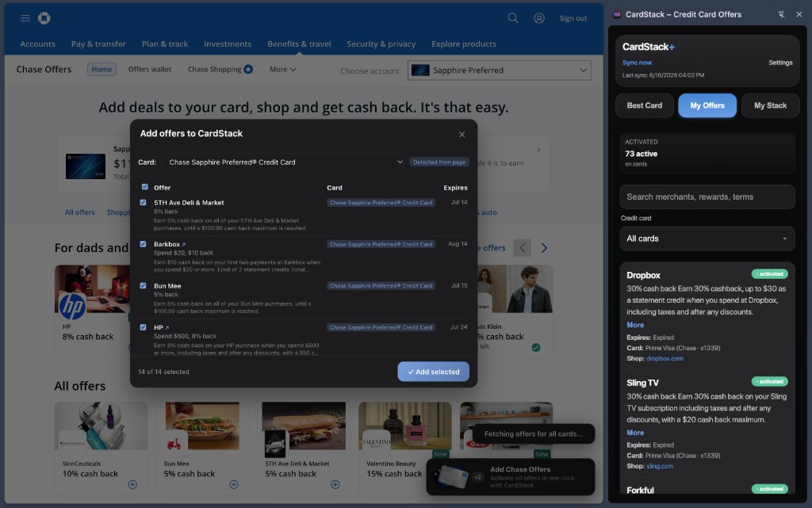This screenshot has width=812, height=508.
Task: Open search with the magnifier icon
Action: [513, 18]
